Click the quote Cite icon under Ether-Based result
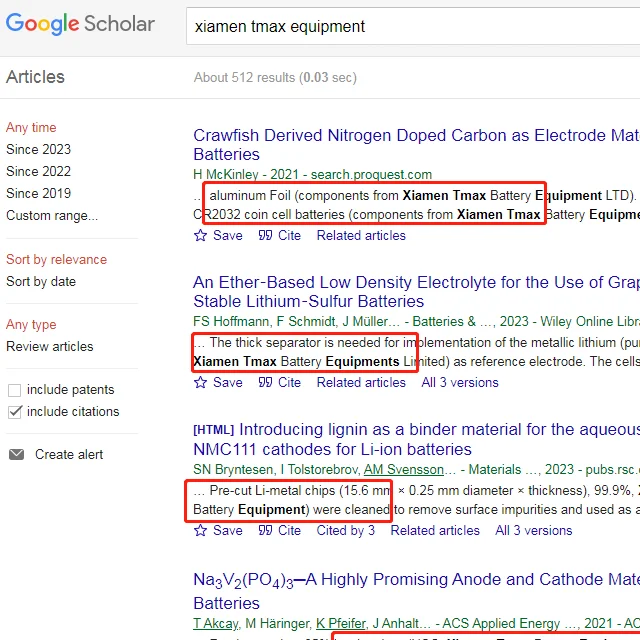640x640 pixels. pos(265,382)
